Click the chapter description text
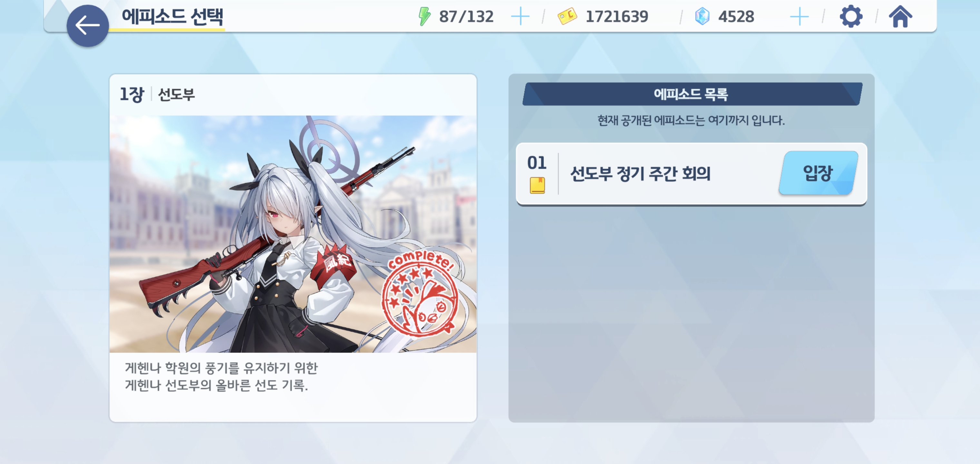This screenshot has width=980, height=464. click(221, 377)
